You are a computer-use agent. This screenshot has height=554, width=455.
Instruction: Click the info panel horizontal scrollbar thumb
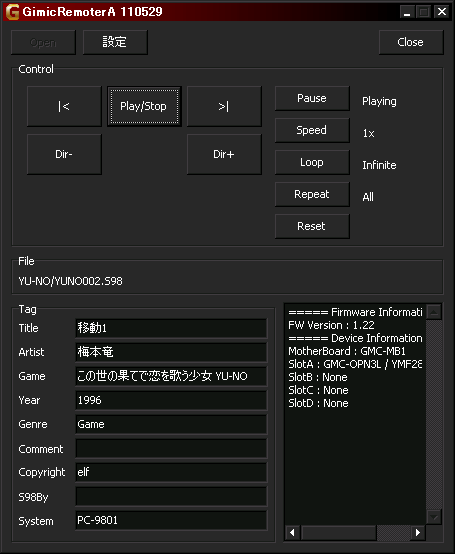point(339,532)
